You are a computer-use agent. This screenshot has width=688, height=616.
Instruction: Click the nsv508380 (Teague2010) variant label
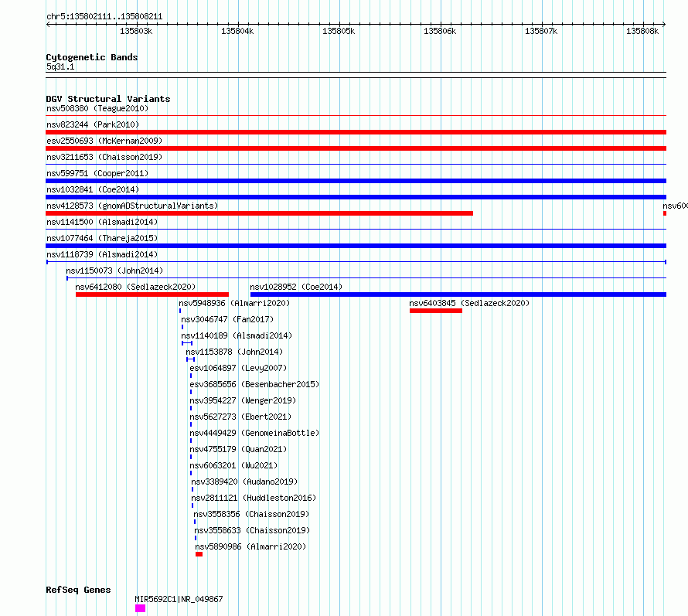tap(97, 108)
